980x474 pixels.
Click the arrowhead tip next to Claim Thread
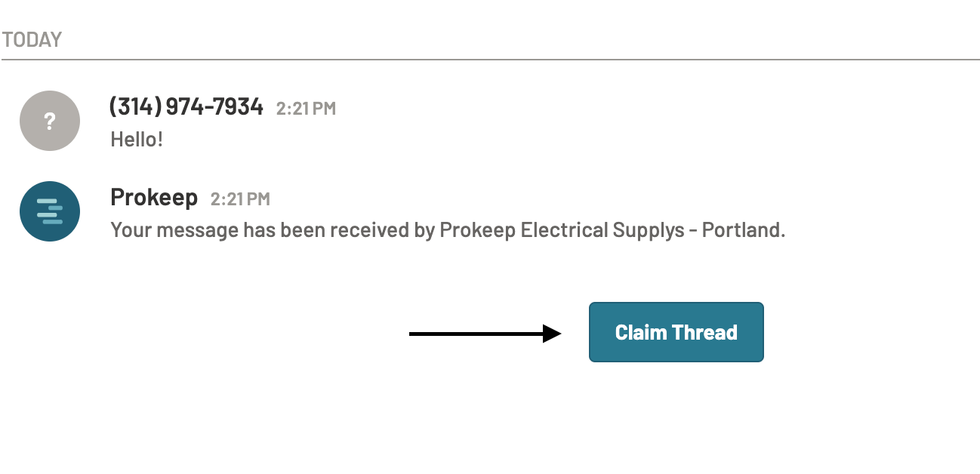[x=557, y=334]
